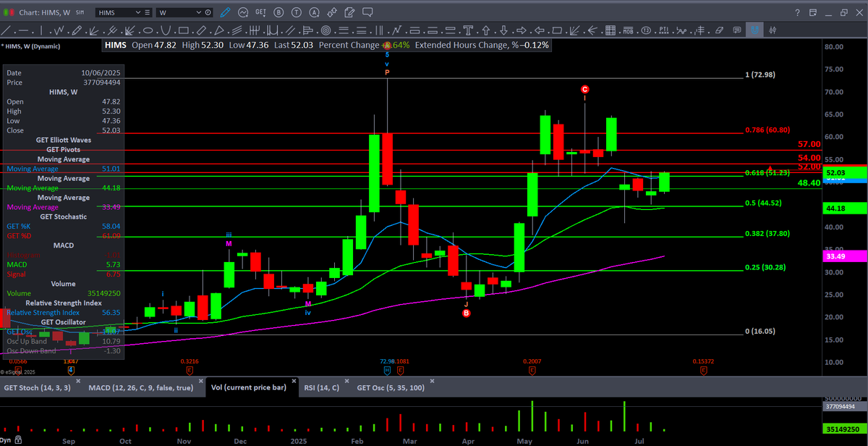The height and width of the screenshot is (446, 868).
Task: Select the horizontal line drawing tool
Action: [23, 30]
